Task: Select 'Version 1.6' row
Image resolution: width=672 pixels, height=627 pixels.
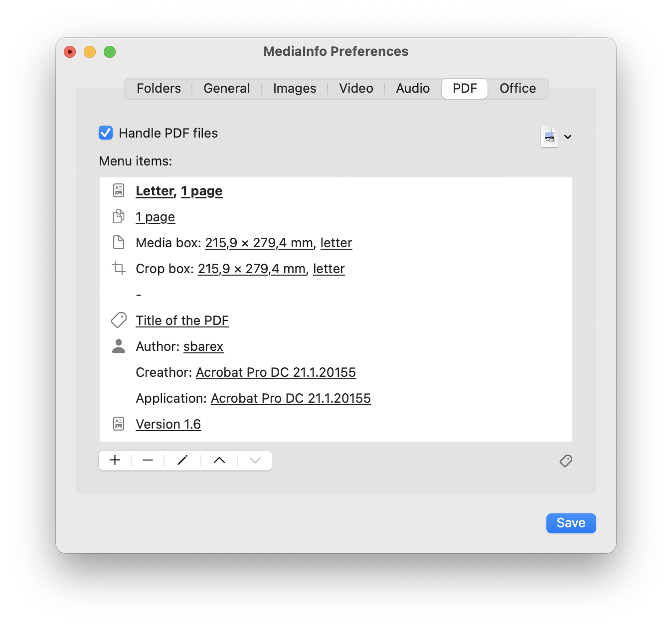Action: click(336, 424)
